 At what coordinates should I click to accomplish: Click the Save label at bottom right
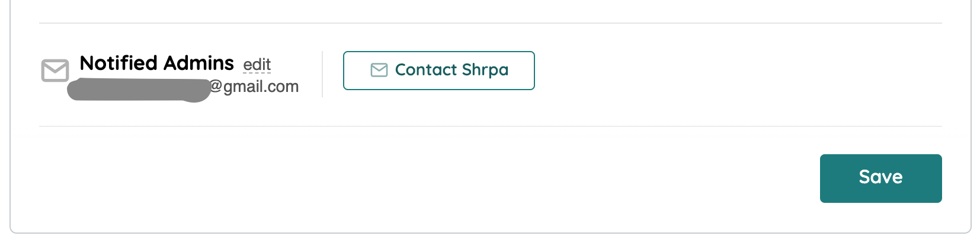point(880,177)
